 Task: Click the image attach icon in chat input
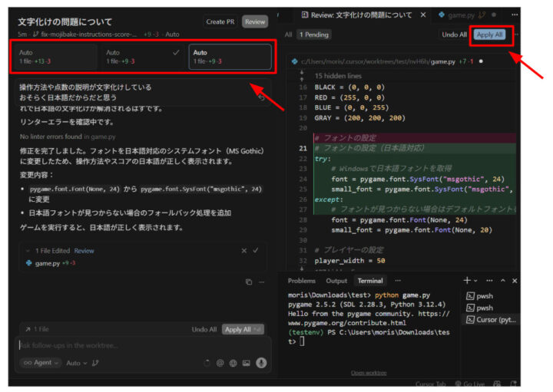(247, 363)
